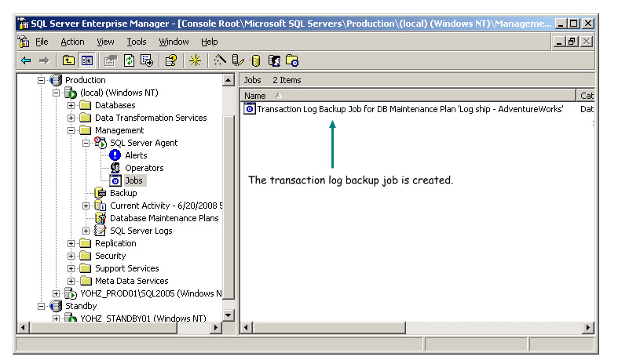Run a Wizard with the wand icon
Viewport: 618px width, 364px height.
220,60
